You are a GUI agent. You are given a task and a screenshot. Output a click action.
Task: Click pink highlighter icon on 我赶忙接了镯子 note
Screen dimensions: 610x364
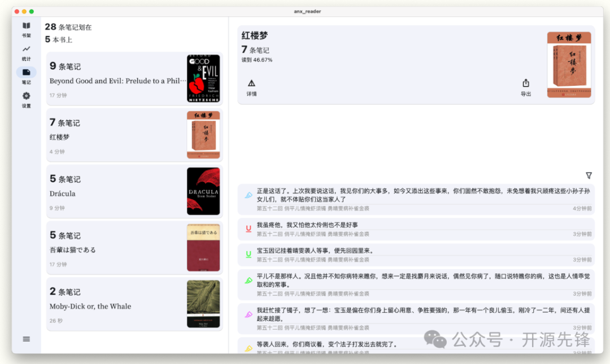tap(248, 314)
